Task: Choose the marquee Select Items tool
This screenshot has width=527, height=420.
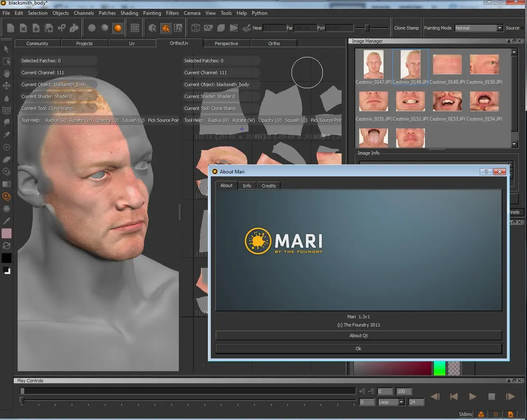Action: point(7,61)
